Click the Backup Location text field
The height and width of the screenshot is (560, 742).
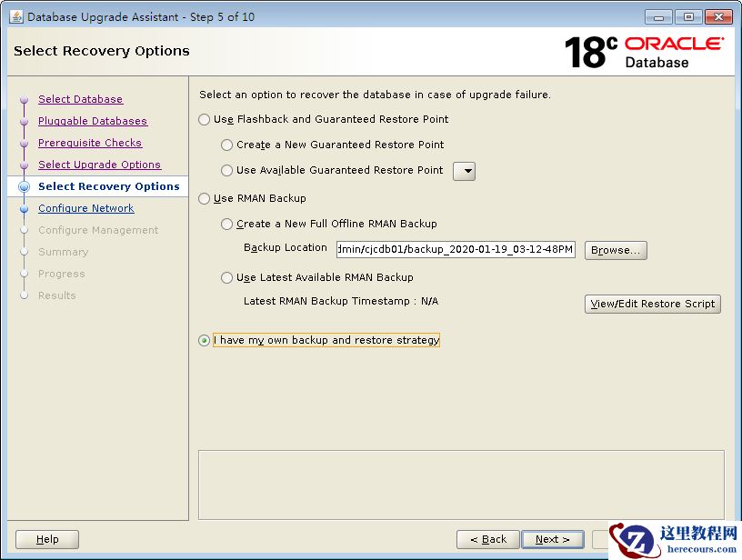(456, 249)
